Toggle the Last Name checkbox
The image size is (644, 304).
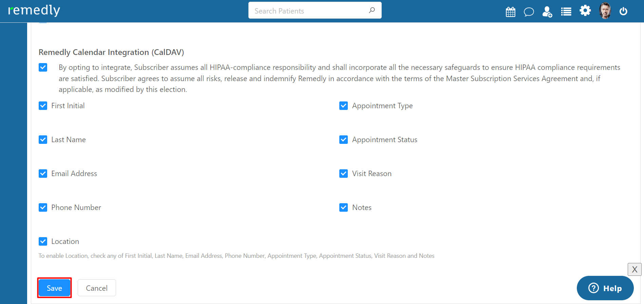43,139
